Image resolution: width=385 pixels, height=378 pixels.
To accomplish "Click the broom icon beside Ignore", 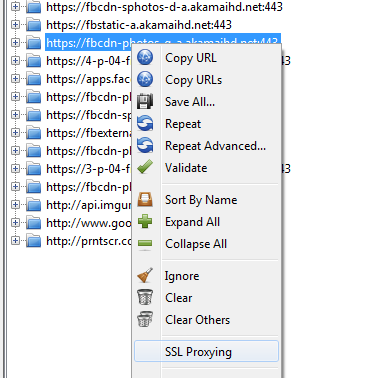I will [x=145, y=275].
